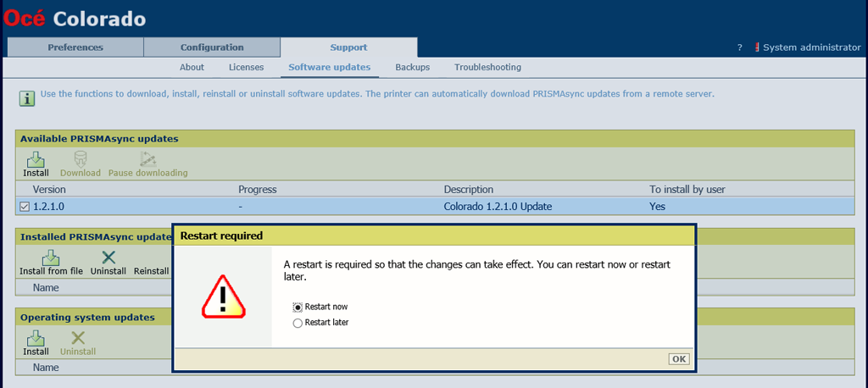The width and height of the screenshot is (868, 388).
Task: Go to Licenses sub-tab
Action: tap(247, 67)
